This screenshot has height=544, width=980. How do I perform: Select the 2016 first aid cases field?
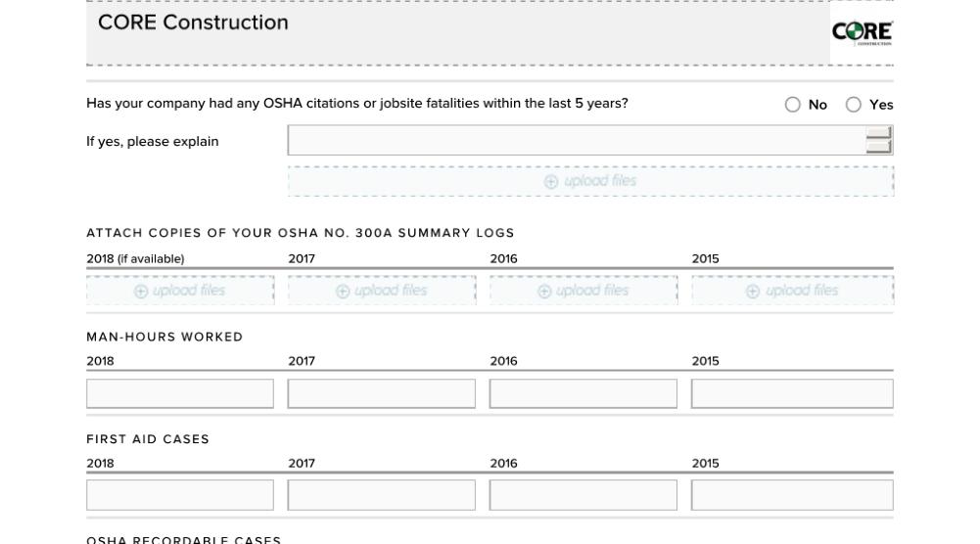(583, 495)
